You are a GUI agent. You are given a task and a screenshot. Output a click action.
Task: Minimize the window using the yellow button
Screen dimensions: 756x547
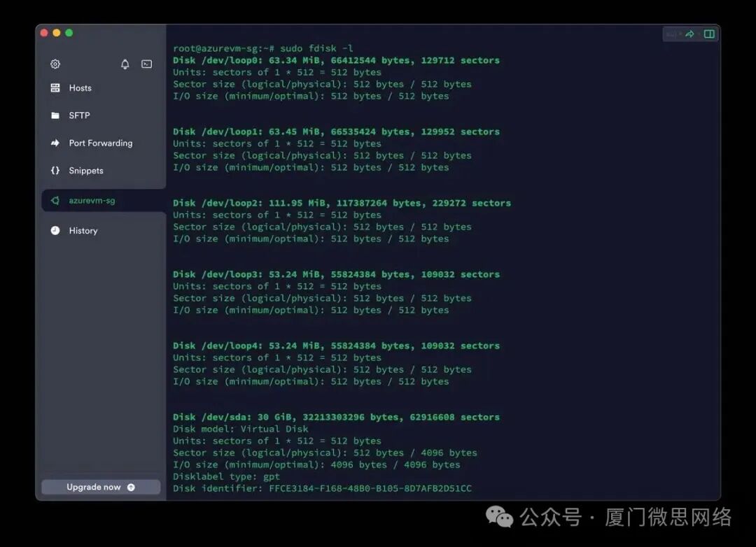click(57, 33)
